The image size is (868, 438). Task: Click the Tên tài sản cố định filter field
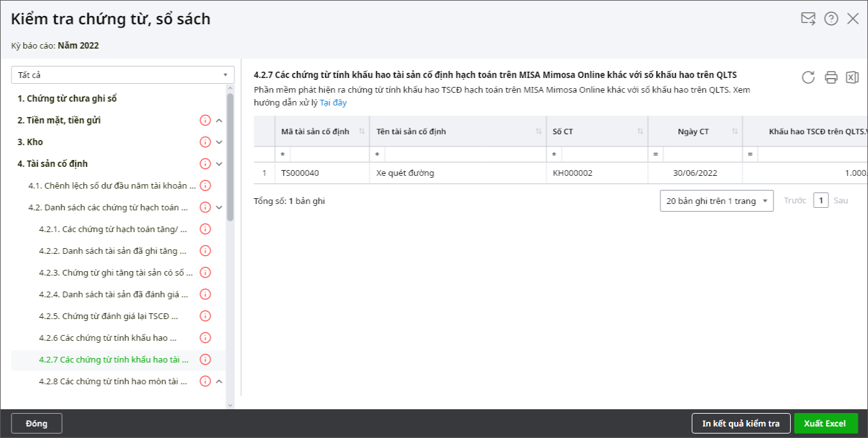point(464,155)
